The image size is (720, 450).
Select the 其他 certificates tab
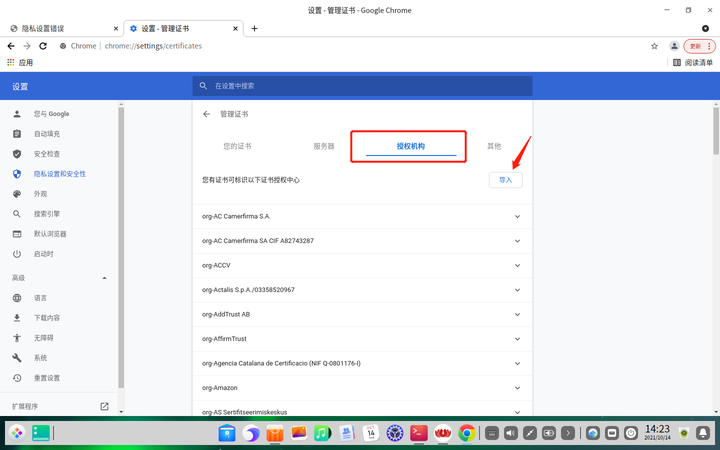(494, 146)
